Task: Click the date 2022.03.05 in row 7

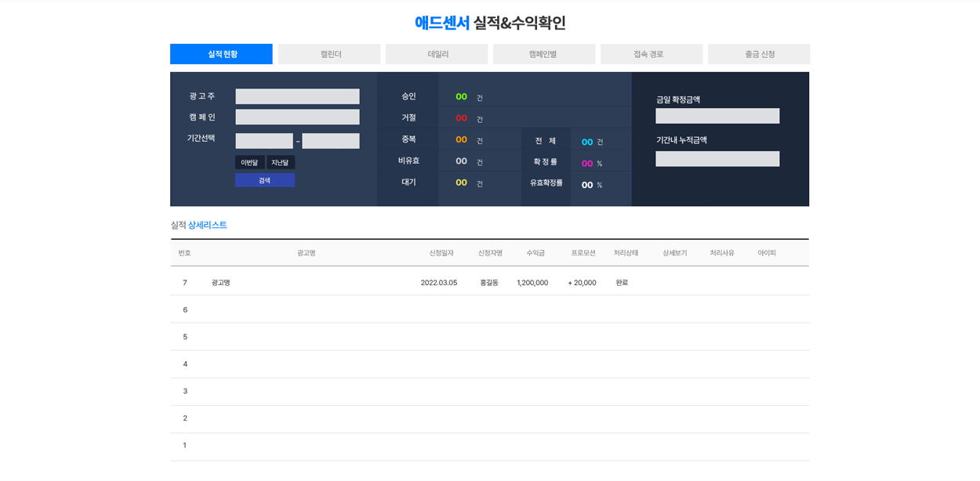Action: (439, 283)
